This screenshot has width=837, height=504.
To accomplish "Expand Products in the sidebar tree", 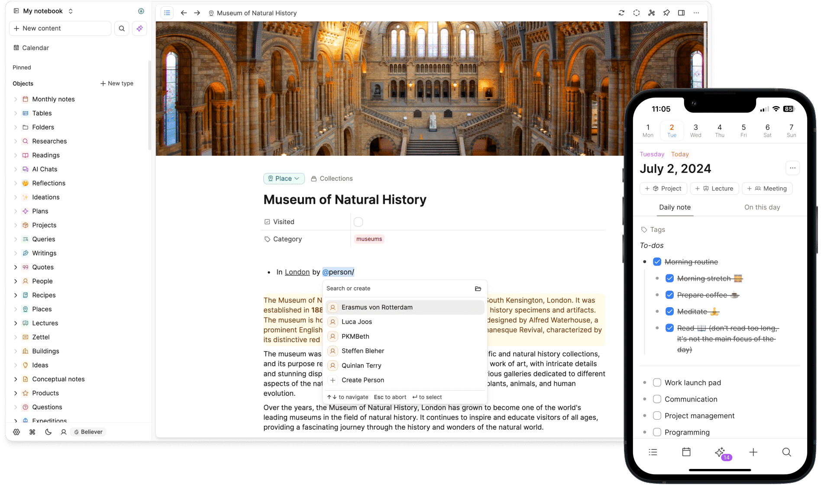I will (16, 393).
